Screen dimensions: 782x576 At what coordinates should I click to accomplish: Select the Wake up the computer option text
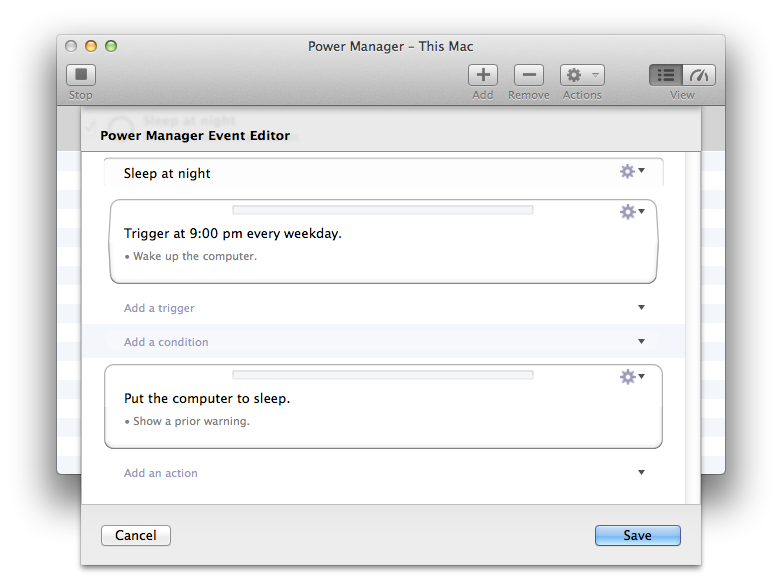coord(195,256)
